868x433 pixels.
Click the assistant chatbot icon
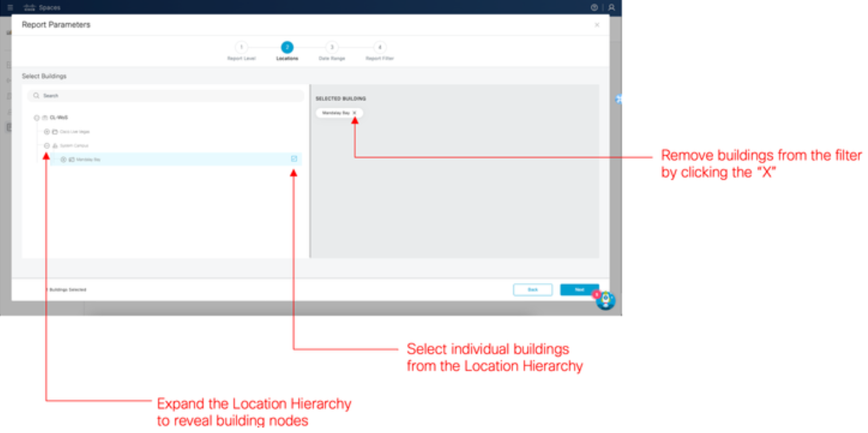click(605, 300)
